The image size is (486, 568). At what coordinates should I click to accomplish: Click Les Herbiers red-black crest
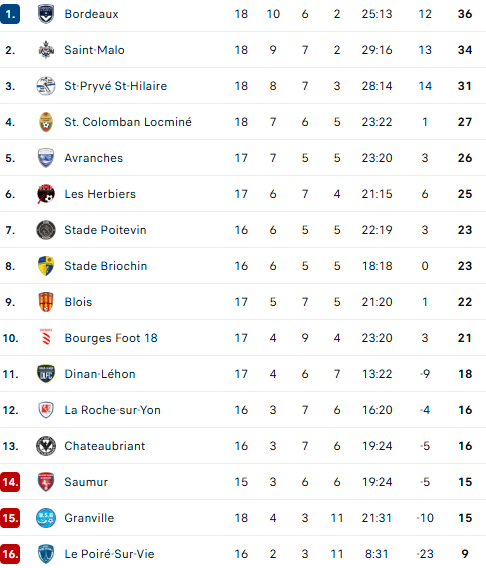(46, 194)
